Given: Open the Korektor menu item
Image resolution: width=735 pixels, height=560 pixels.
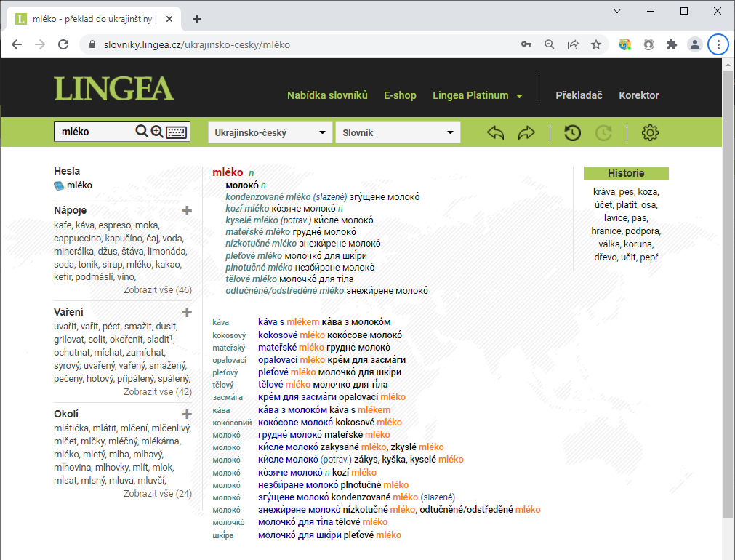Looking at the screenshot, I should [638, 95].
